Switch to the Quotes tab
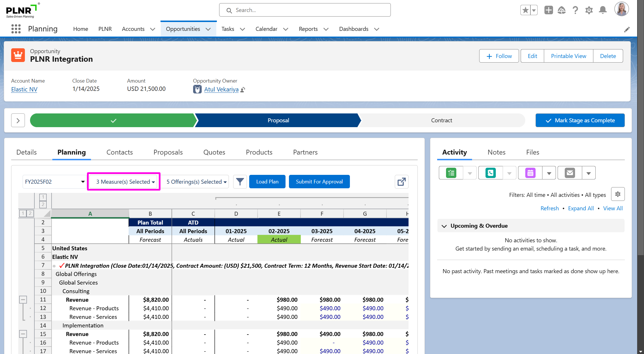644x354 pixels. click(x=214, y=152)
